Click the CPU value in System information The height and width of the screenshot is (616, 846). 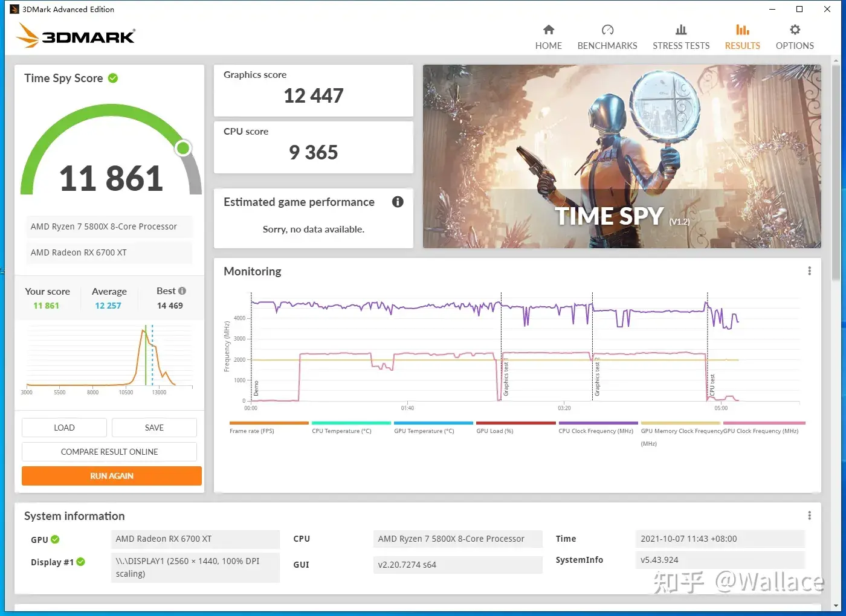tap(458, 539)
